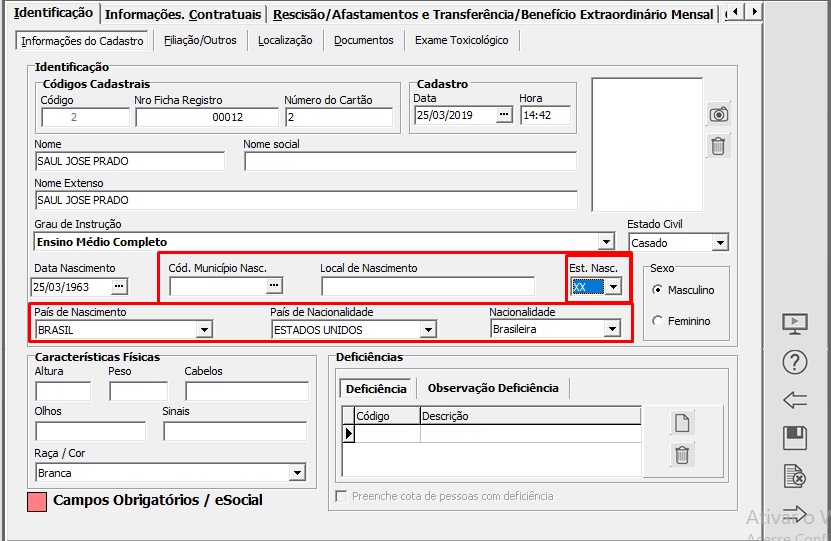Viewport: 831px width, 541px height.
Task: Click the Nome social input field
Action: click(410, 162)
